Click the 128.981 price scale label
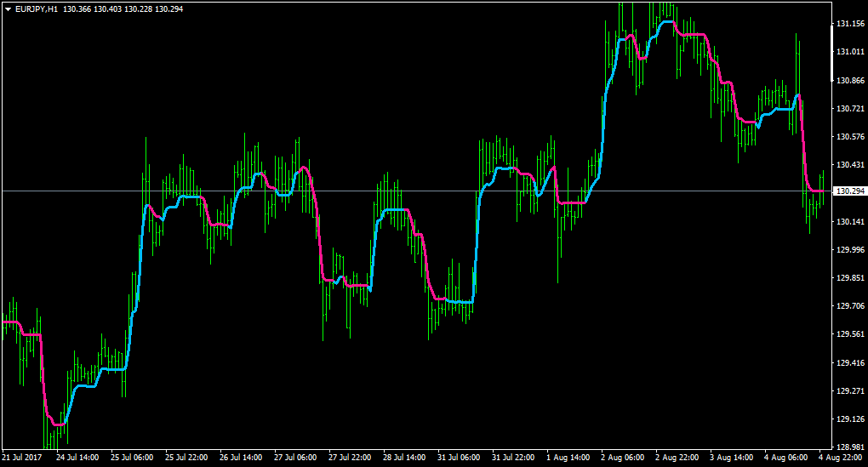Image resolution: width=868 pixels, height=467 pixels. pos(850,447)
